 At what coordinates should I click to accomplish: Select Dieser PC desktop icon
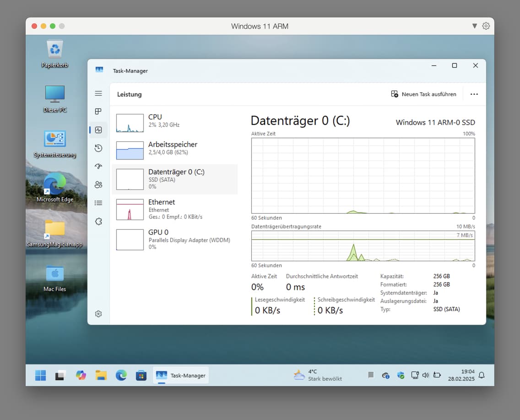pyautogui.click(x=55, y=99)
